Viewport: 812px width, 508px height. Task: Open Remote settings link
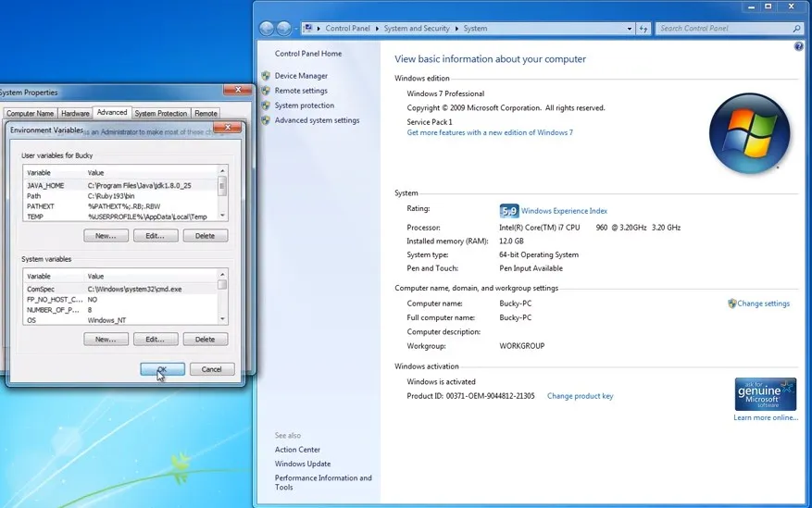coord(301,91)
